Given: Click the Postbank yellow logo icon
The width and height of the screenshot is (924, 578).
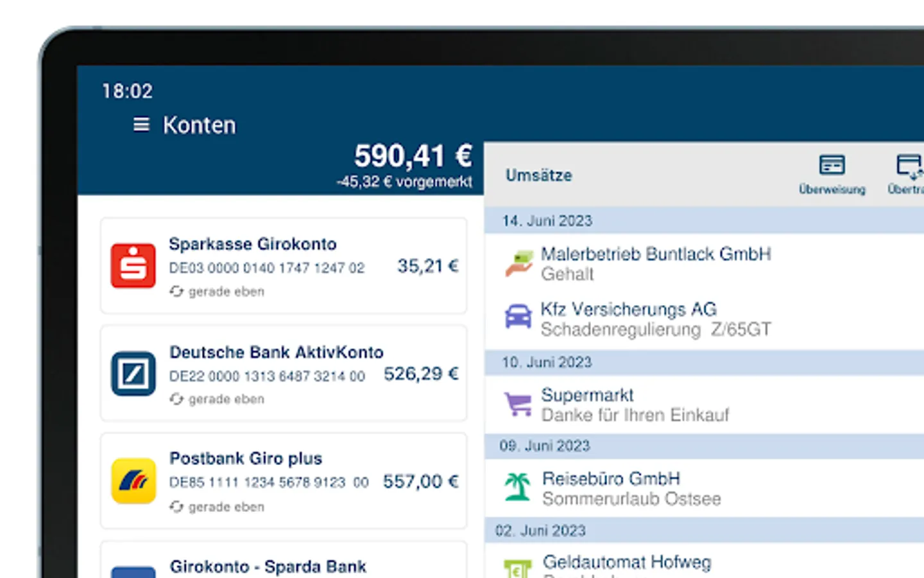Looking at the screenshot, I should point(133,480).
